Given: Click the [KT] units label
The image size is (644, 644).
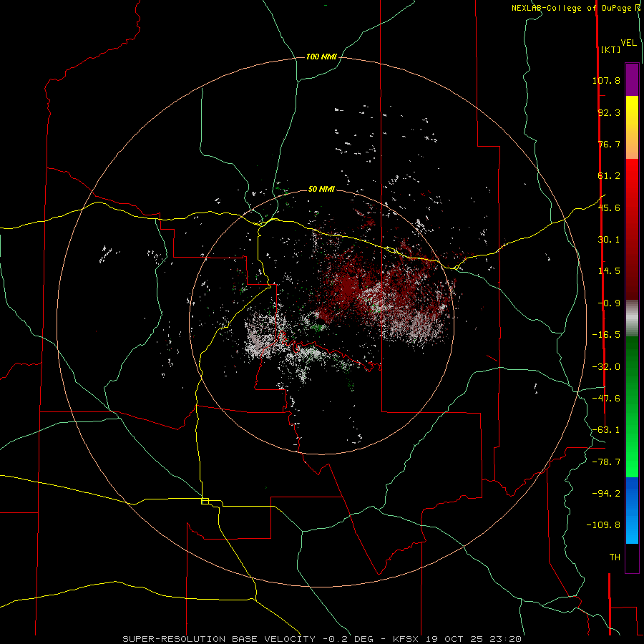Looking at the screenshot, I should 610,49.
